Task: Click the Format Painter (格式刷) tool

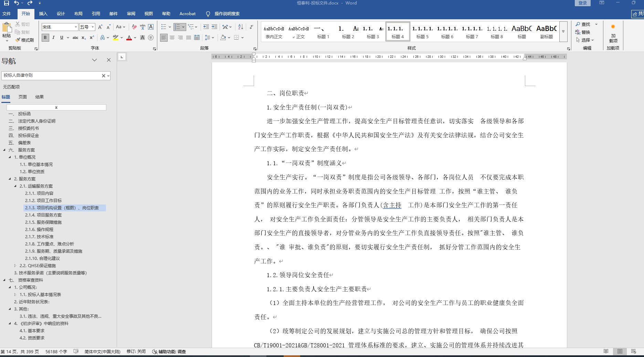Action: pos(24,40)
